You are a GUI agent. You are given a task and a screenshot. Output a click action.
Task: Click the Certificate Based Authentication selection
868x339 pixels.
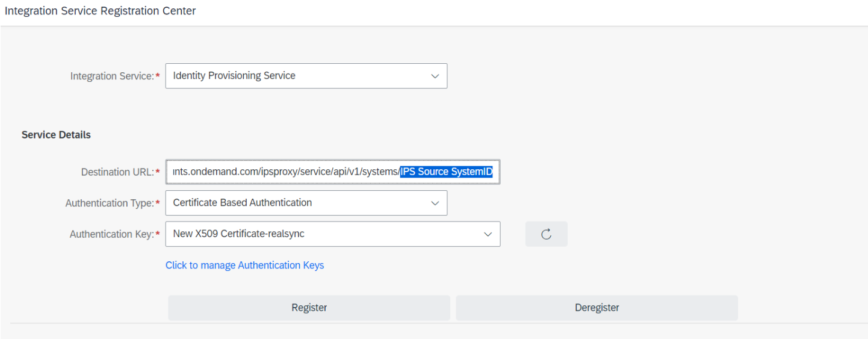coord(243,203)
